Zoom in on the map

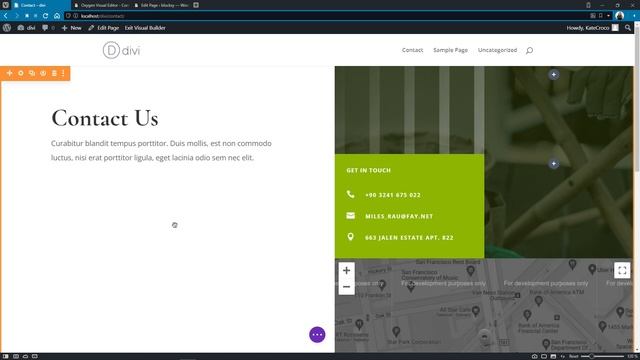tap(347, 270)
